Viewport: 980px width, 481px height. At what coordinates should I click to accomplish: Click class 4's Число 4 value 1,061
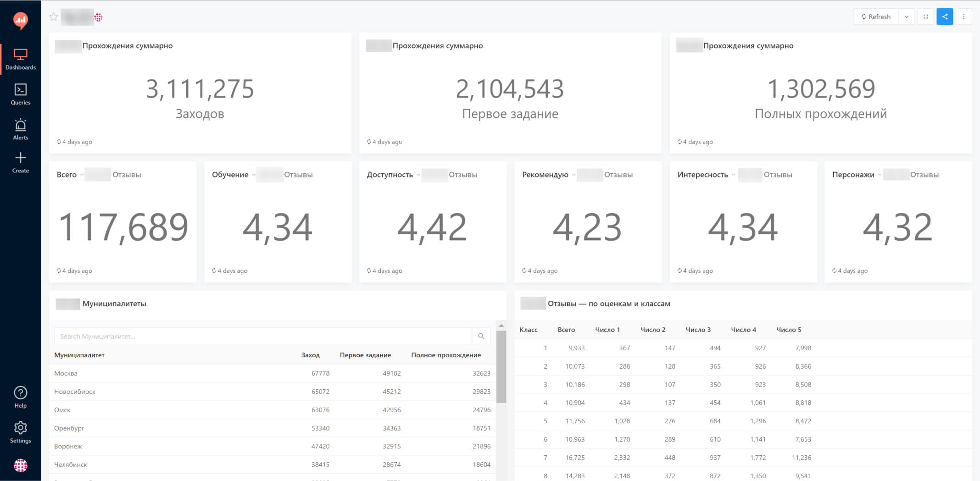[758, 403]
